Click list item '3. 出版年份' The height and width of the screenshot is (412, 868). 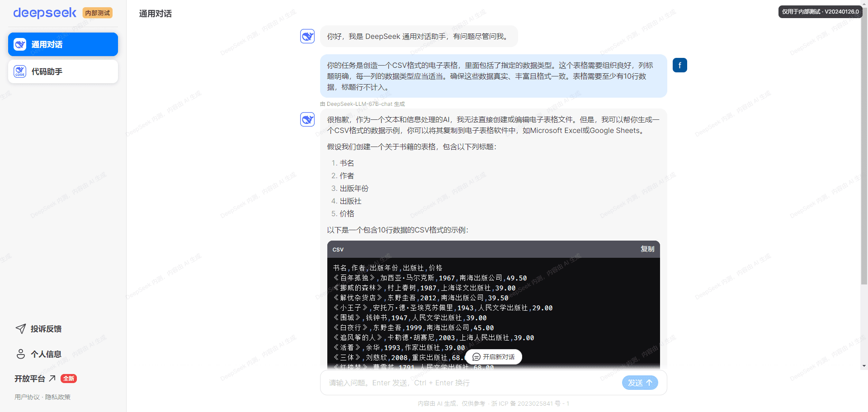click(350, 188)
